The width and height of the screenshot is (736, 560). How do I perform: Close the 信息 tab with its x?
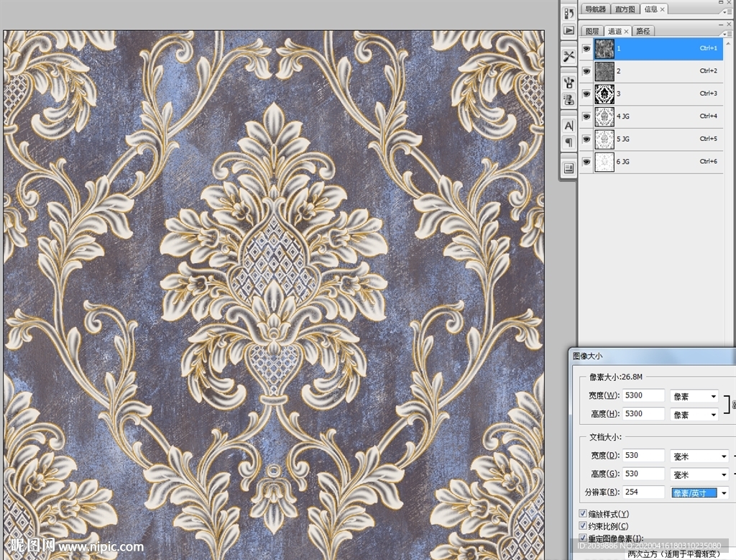click(662, 9)
